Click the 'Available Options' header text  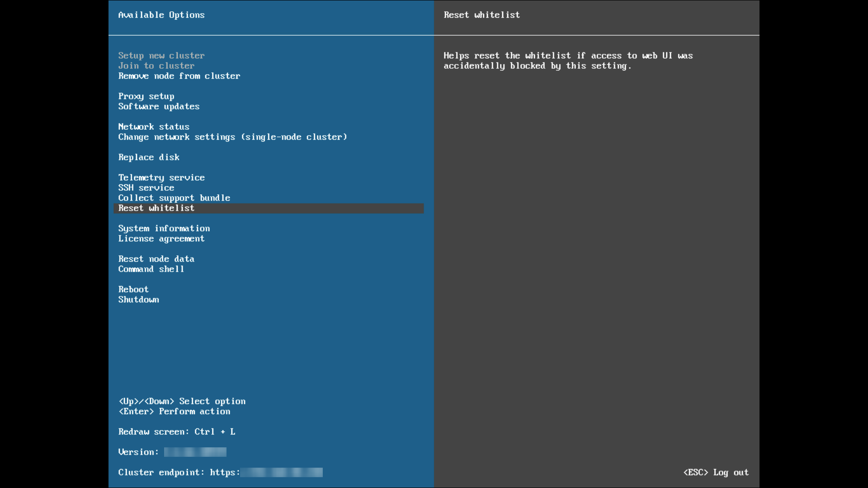pos(161,15)
